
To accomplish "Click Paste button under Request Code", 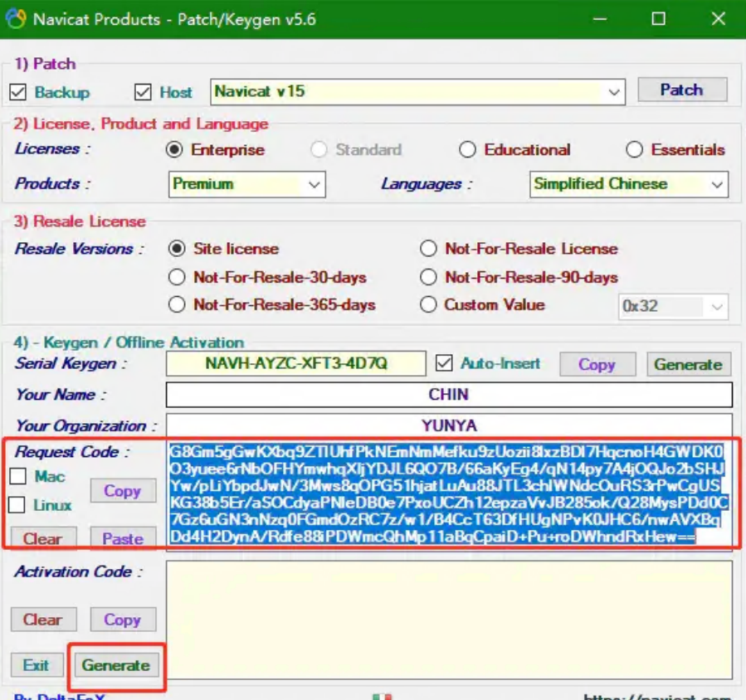I will coord(123,539).
